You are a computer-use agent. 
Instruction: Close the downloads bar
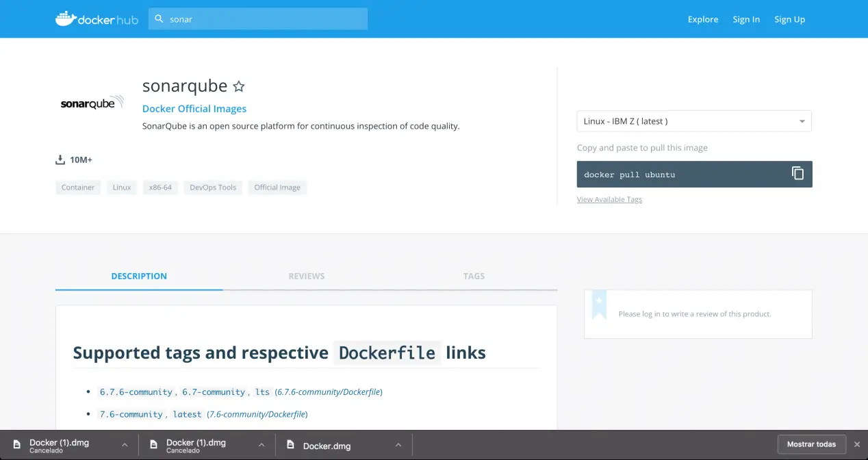856,444
